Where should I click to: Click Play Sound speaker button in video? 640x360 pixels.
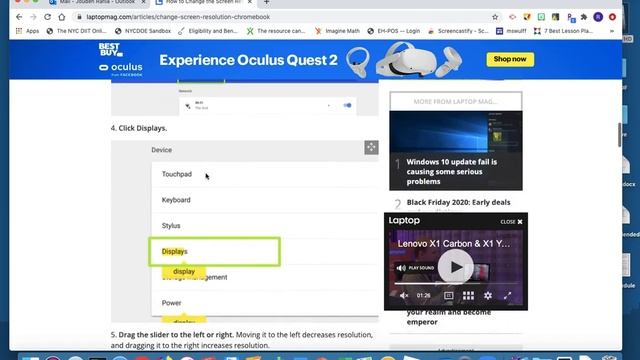tap(415, 268)
